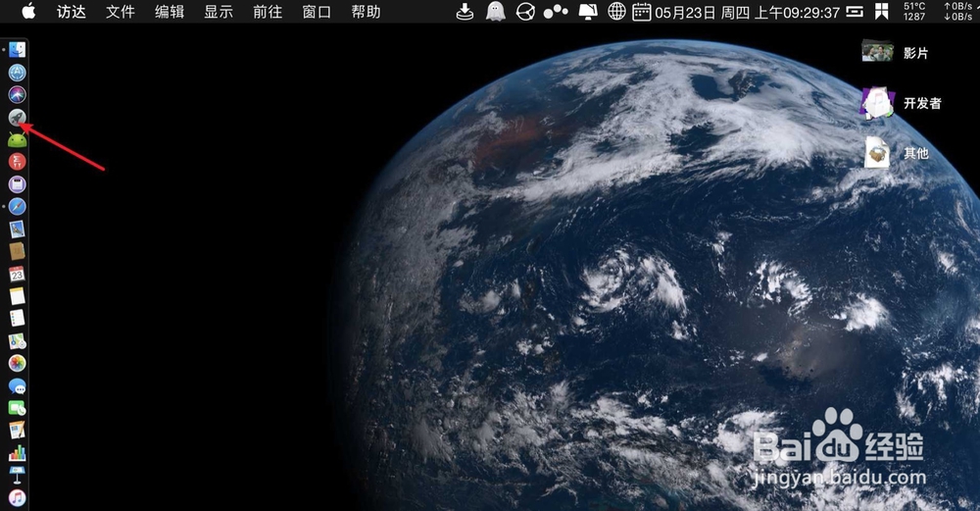Image resolution: width=980 pixels, height=511 pixels.
Task: Open the red sigma formula app icon
Action: click(17, 162)
